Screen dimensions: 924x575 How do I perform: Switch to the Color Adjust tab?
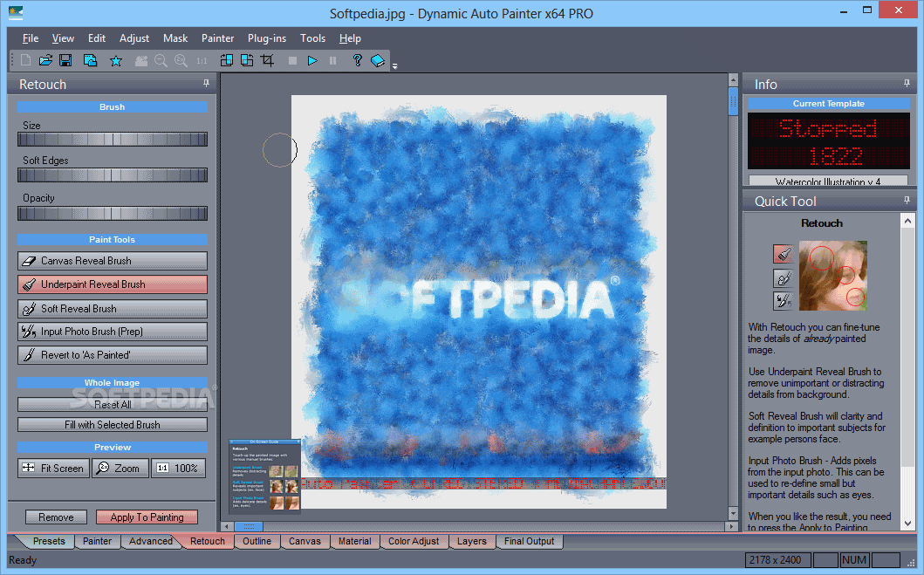(414, 541)
